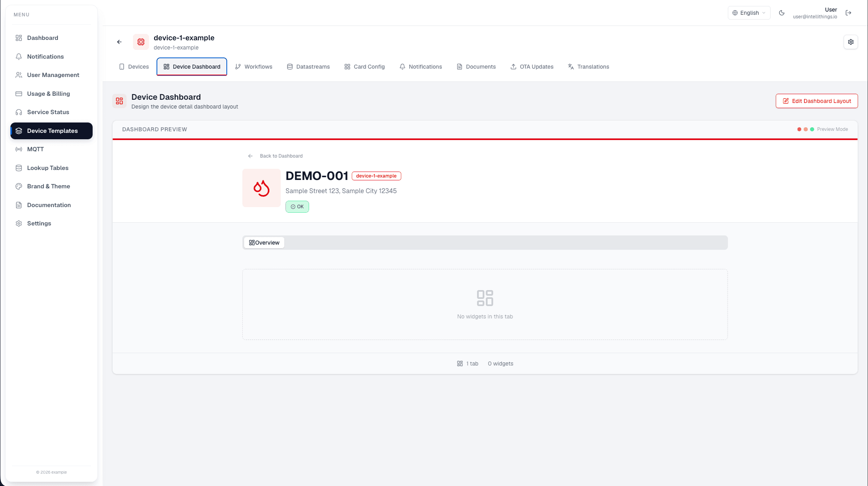
Task: Open MQTT section in sidebar
Action: [52, 149]
